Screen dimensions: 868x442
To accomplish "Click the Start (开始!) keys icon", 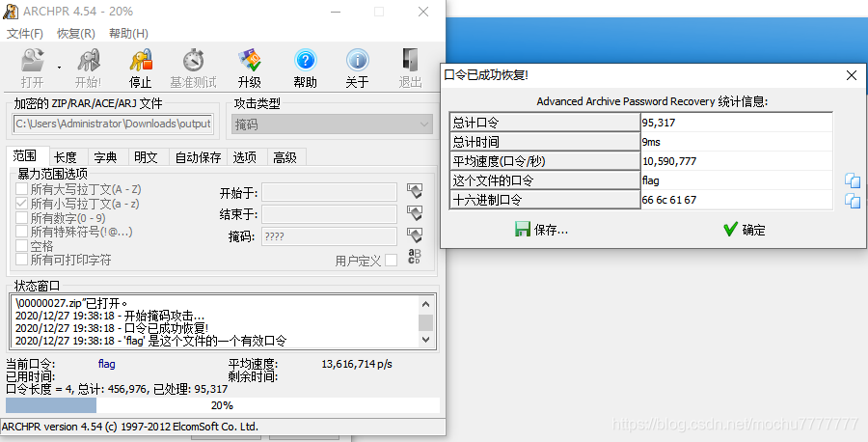I will [x=88, y=61].
